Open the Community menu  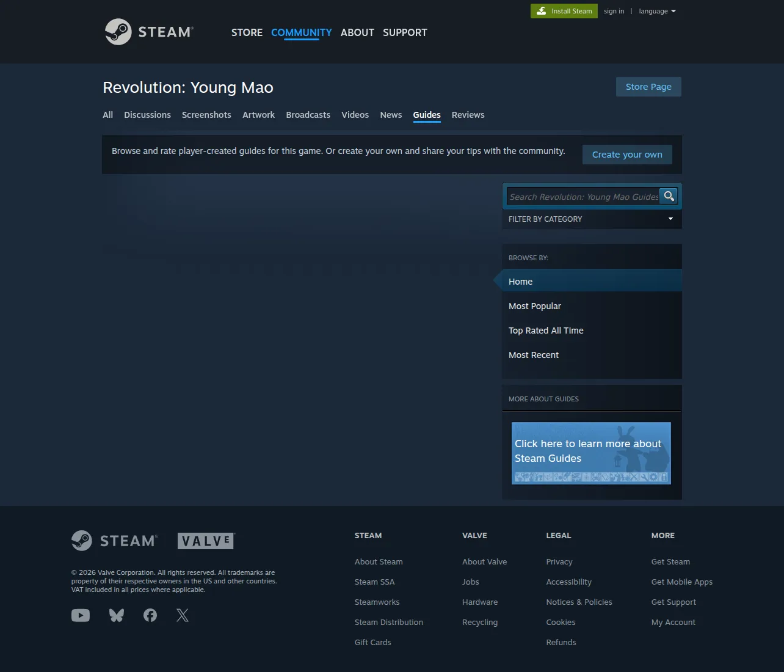[x=302, y=32]
